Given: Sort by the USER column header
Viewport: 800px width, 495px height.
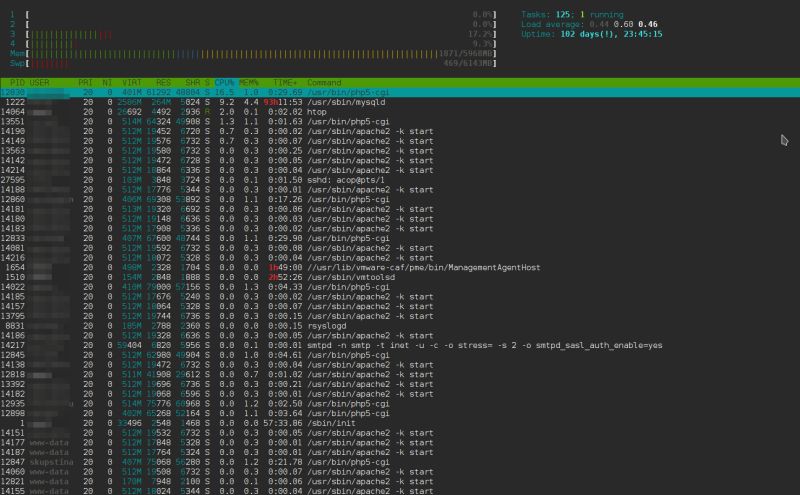Looking at the screenshot, I should click(39, 83).
